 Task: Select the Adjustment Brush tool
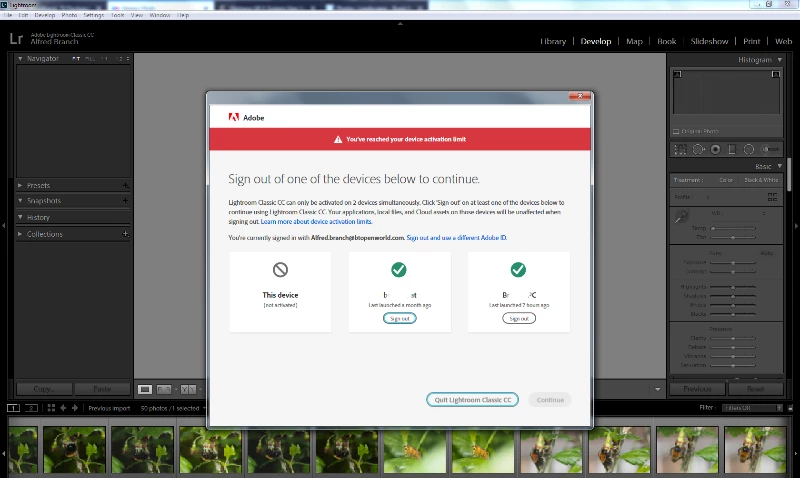click(770, 149)
